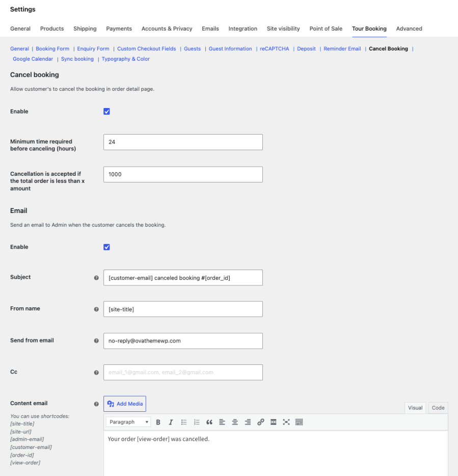Insert or edit link in editor
Screen dimensions: 458x476
pos(260,422)
